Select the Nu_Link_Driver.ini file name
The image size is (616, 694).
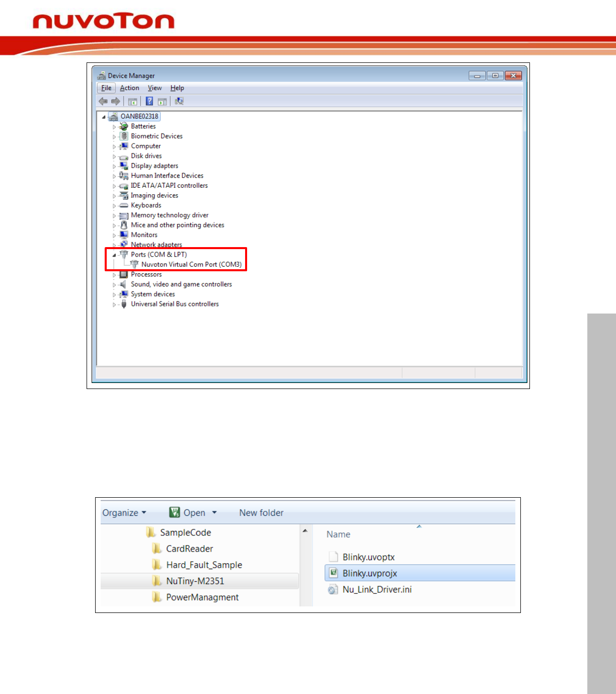(377, 589)
